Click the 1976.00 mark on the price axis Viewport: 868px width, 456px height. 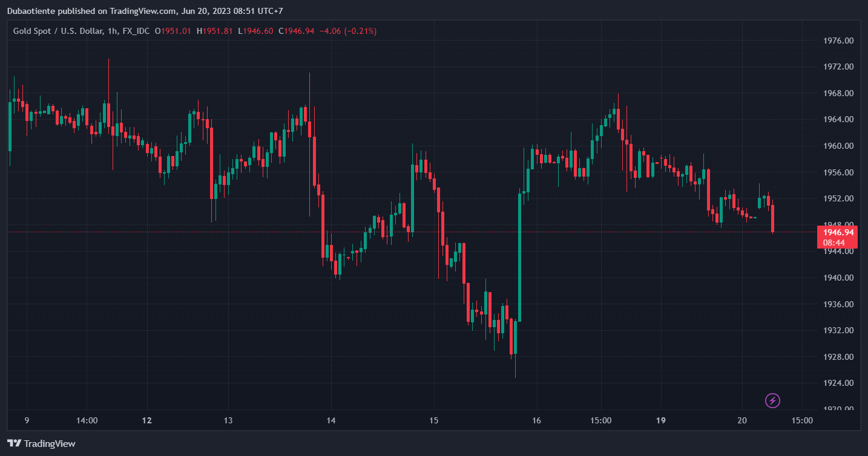[x=838, y=41]
